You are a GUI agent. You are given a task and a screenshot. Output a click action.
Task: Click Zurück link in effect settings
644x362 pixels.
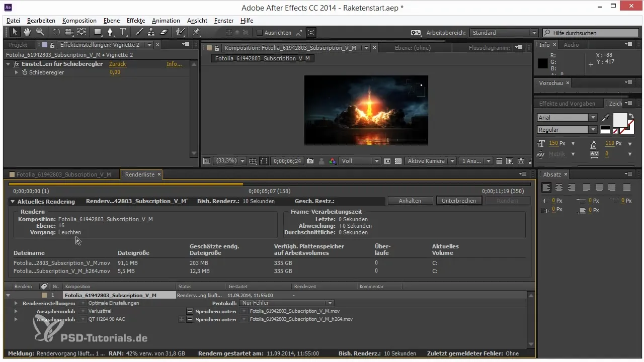tap(117, 64)
